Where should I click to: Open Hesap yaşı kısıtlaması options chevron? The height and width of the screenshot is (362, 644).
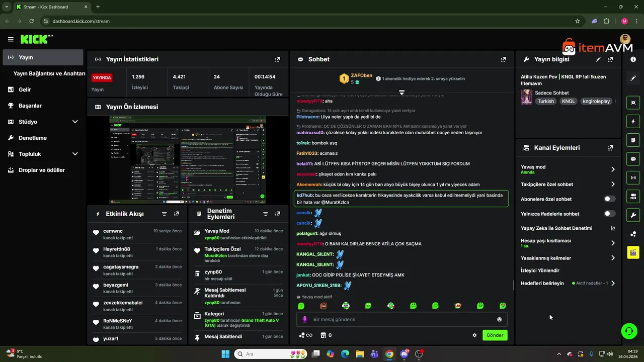point(613,243)
